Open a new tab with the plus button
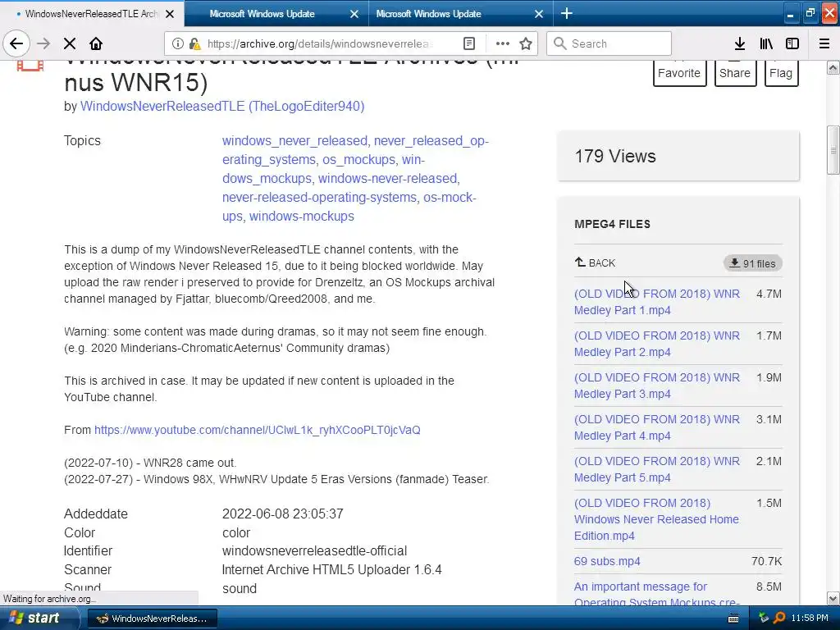Screen dimensions: 840x630 click(x=567, y=14)
